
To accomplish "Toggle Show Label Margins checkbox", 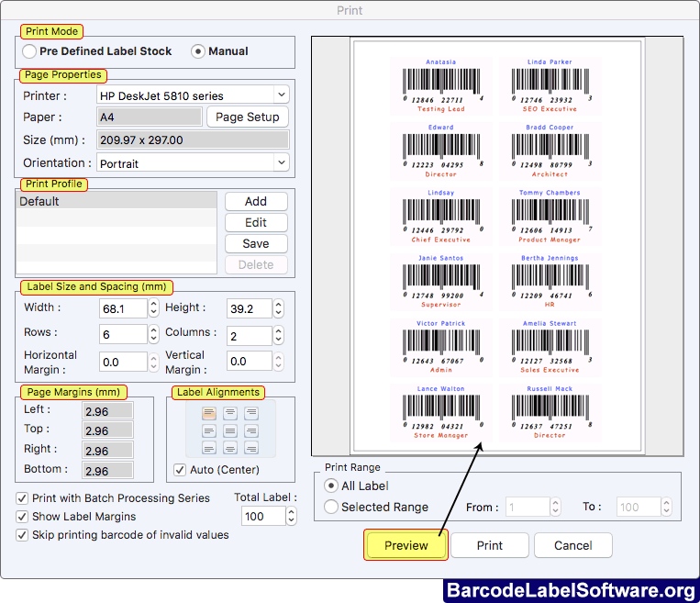I will pyautogui.click(x=22, y=517).
